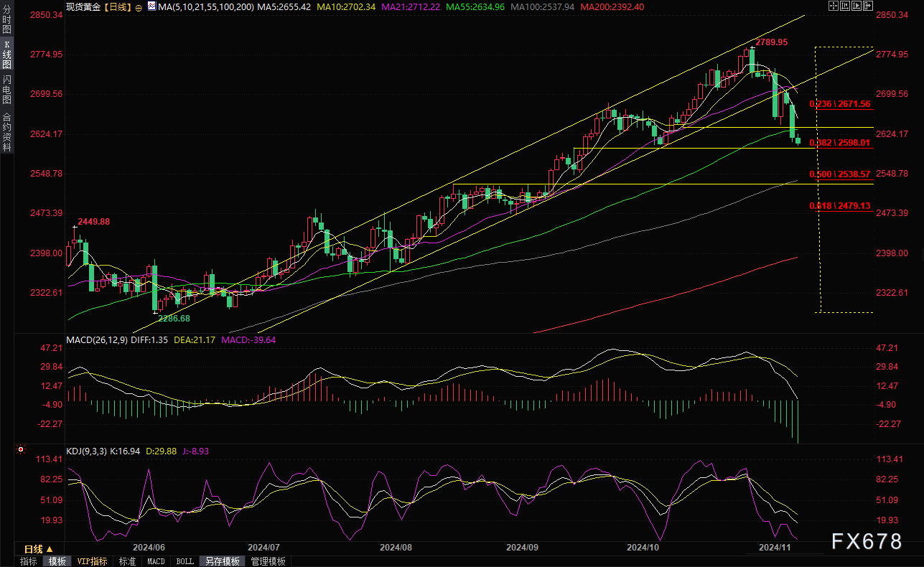The image size is (924, 567).
Task: Click the red sun marker beside KDJ
Action: pos(20,451)
